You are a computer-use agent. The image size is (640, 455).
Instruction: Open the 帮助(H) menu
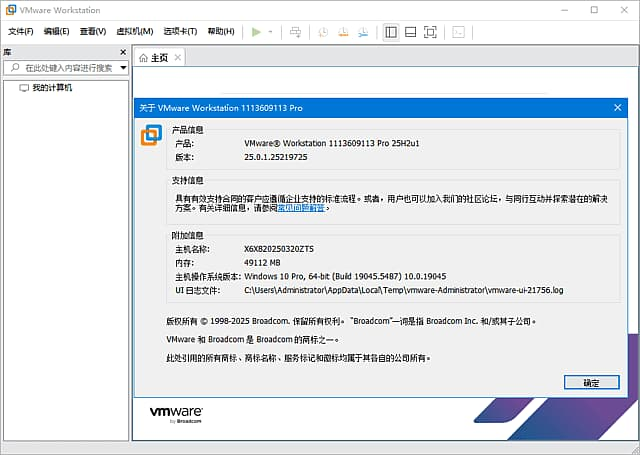pyautogui.click(x=220, y=32)
